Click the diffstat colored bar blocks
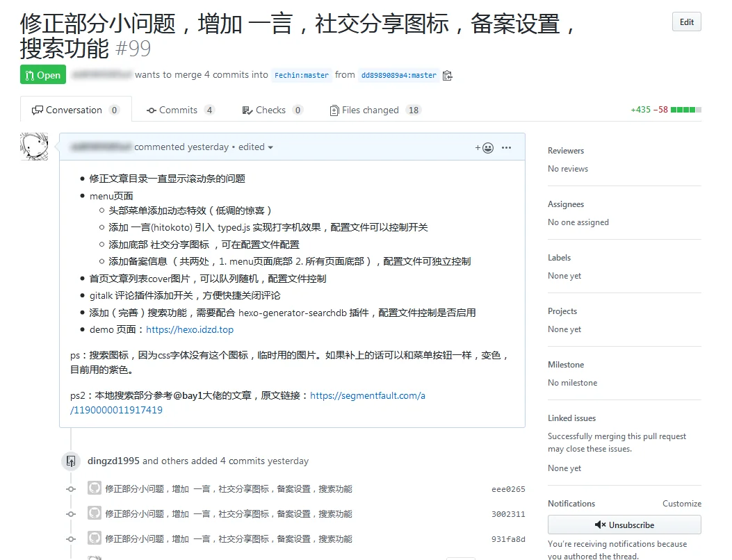 (x=686, y=110)
